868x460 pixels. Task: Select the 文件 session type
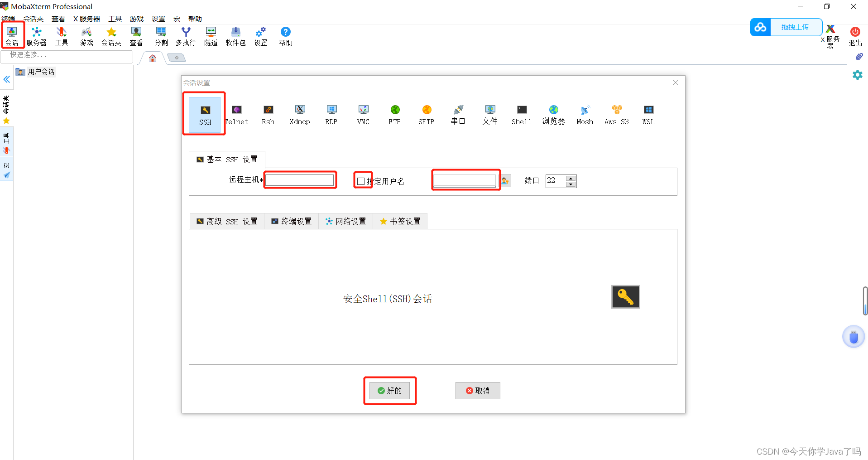(x=490, y=115)
